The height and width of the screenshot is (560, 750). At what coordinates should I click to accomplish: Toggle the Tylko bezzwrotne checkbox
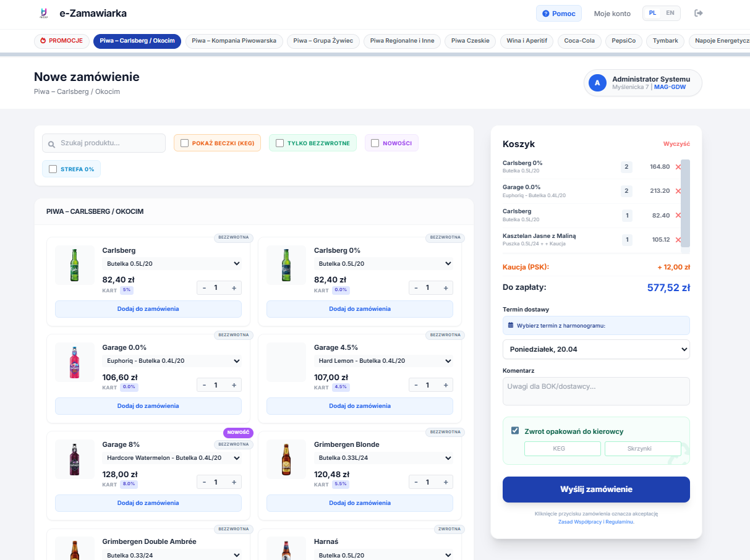279,143
